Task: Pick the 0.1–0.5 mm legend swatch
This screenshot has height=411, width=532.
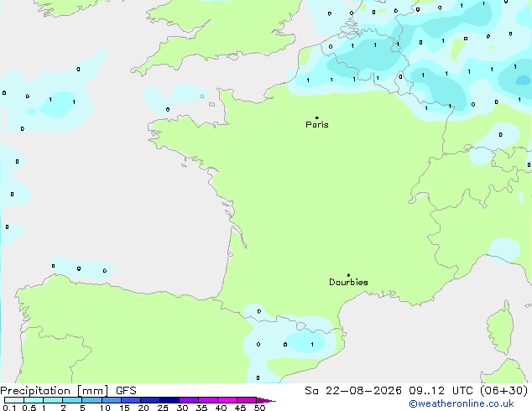Action: 14,400
